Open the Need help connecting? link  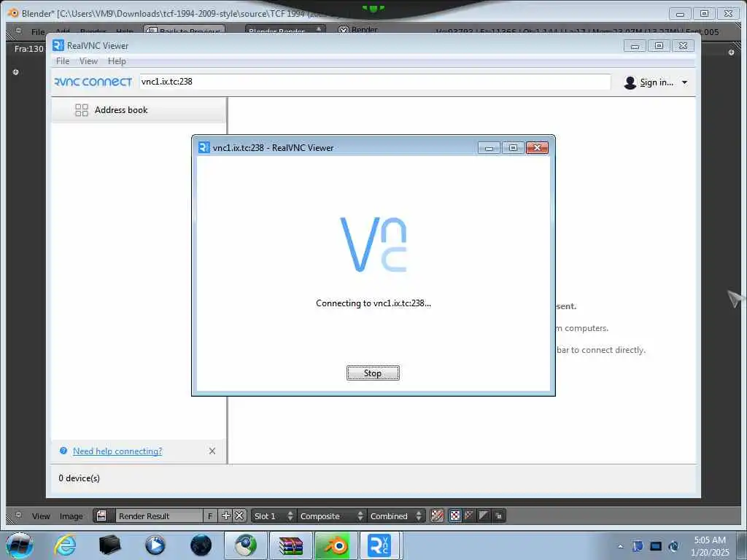click(117, 451)
